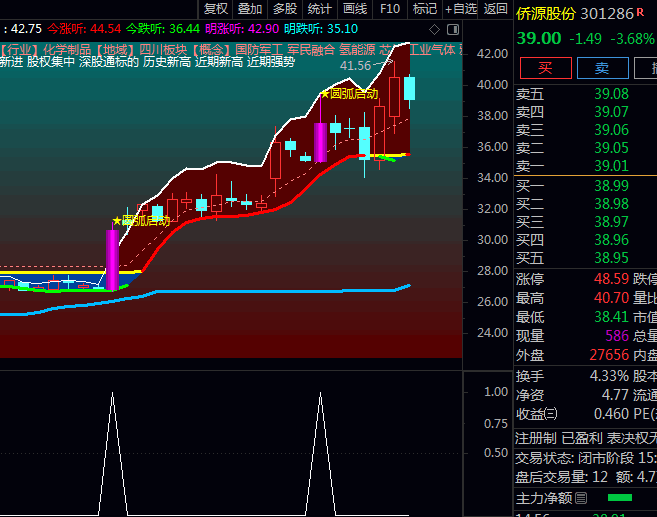Click the 工业气体 concept tag
This screenshot has width=657, height=517.
click(x=432, y=50)
